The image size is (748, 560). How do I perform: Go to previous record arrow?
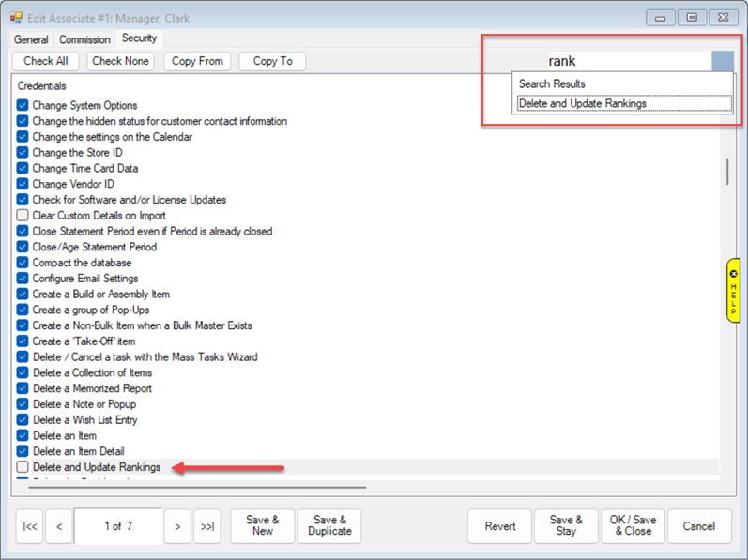click(x=58, y=526)
